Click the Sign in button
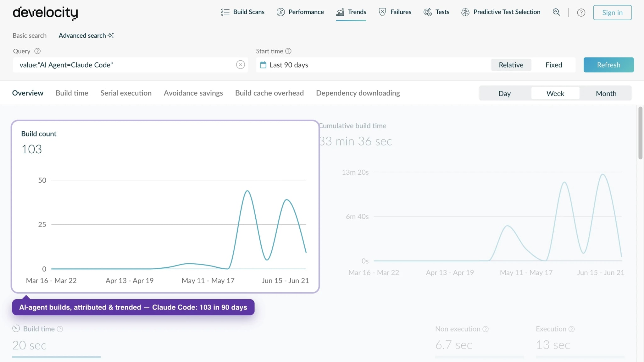Viewport: 644px width, 362px height. (x=612, y=13)
